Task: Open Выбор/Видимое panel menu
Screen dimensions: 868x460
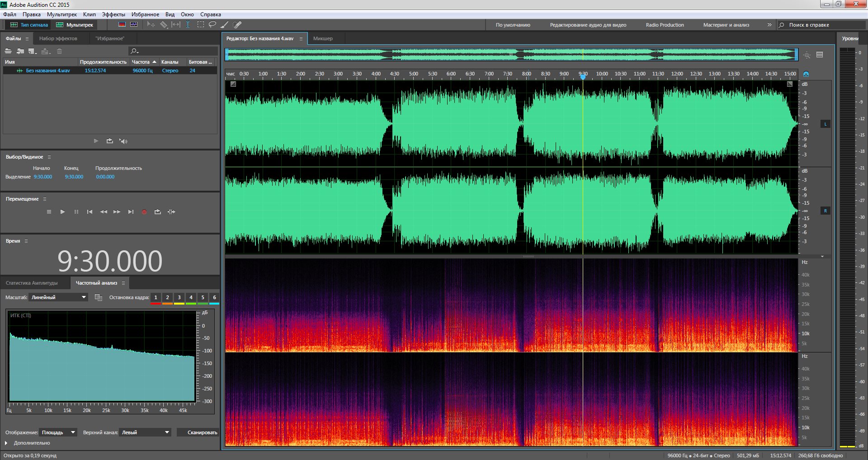Action: 49,157
